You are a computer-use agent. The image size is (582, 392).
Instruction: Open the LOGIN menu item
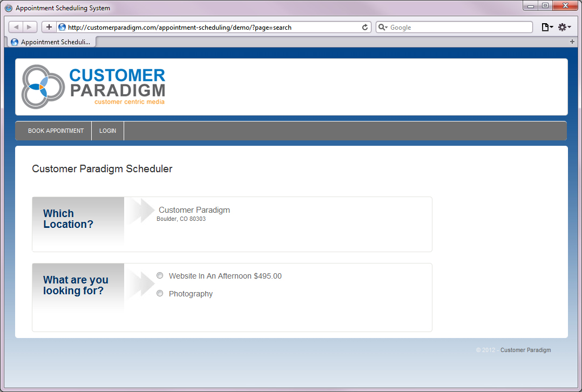pyautogui.click(x=107, y=131)
